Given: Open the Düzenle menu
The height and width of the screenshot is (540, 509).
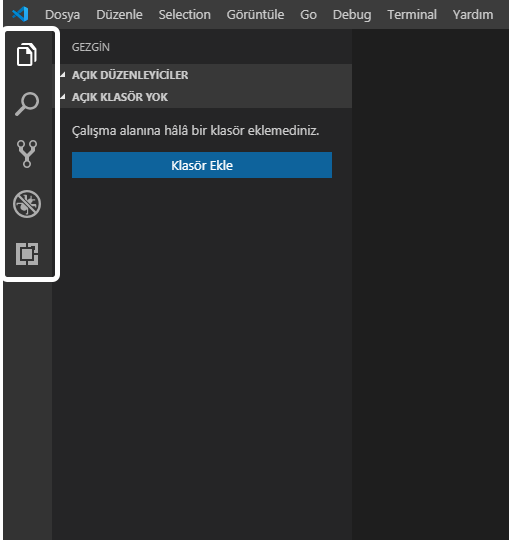Looking at the screenshot, I should click(119, 14).
